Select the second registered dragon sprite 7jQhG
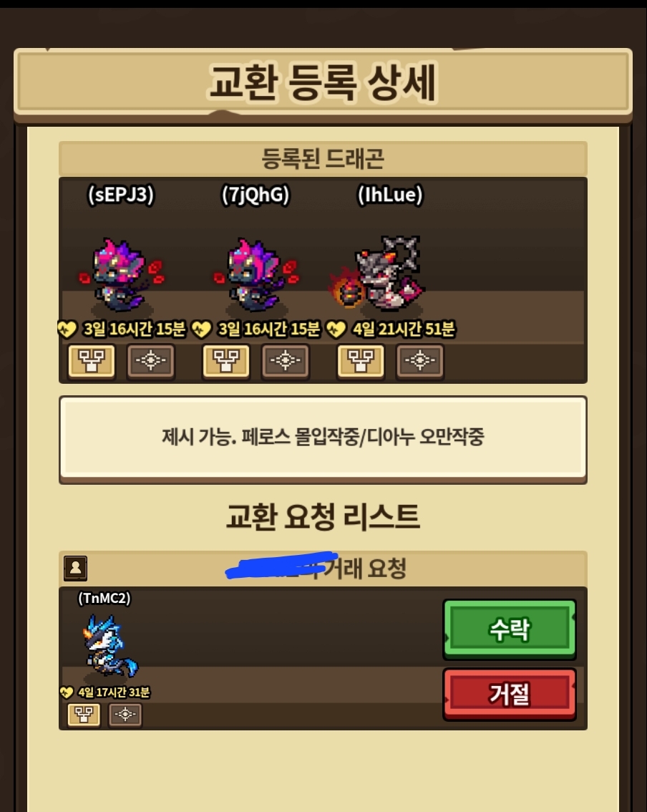Viewport: 647px width, 812px height. click(256, 274)
